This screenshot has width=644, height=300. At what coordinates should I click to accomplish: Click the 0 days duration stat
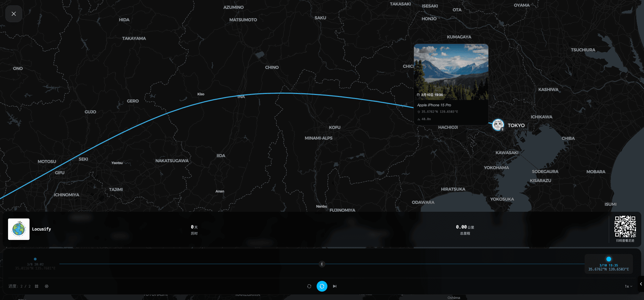(194, 230)
